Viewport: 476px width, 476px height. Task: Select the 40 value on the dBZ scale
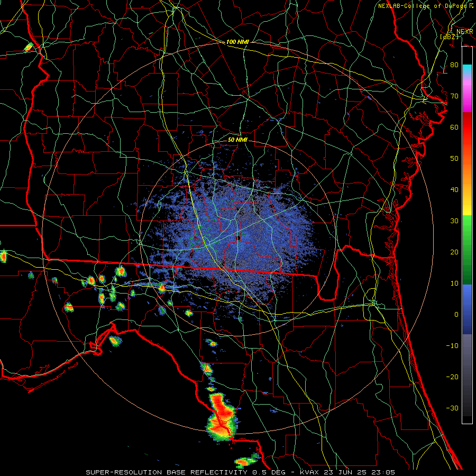[x=454, y=189]
